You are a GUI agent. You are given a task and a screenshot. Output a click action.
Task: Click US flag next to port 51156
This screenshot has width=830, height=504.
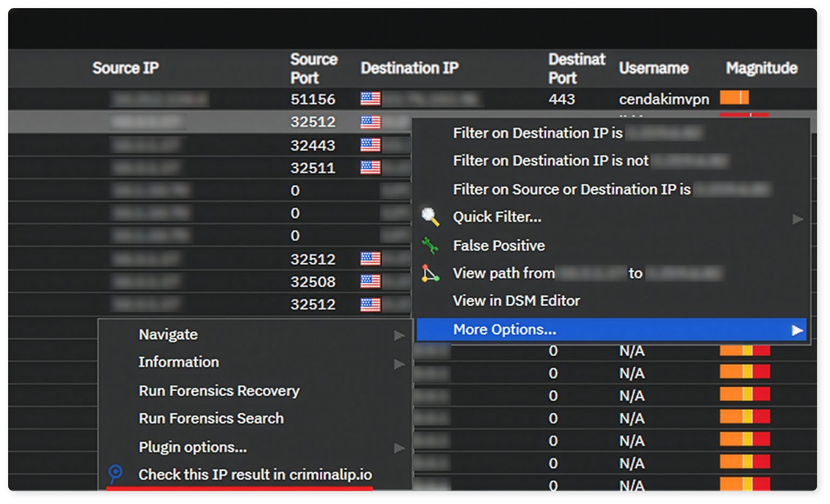370,99
